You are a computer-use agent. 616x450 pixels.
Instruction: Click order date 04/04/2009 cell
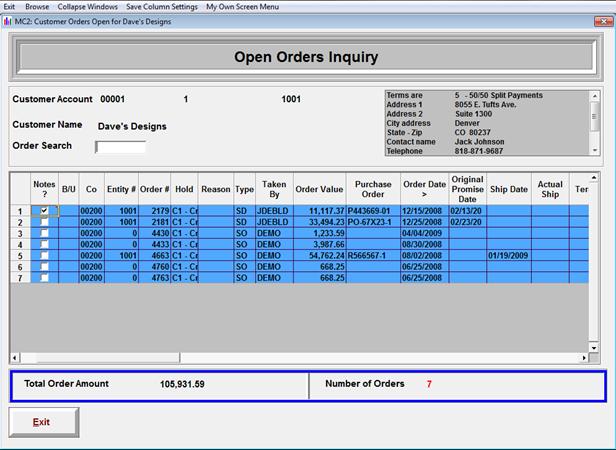(x=425, y=233)
